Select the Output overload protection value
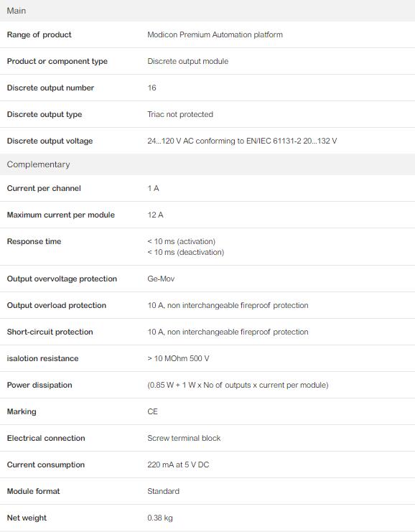Image resolution: width=415 pixels, height=532 pixels. 228,305
